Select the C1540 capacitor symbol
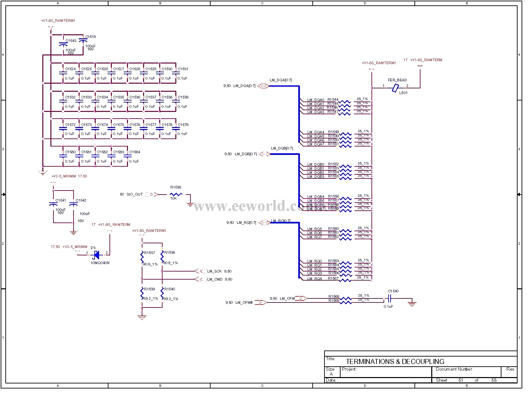The width and height of the screenshot is (532, 411). tap(390, 298)
